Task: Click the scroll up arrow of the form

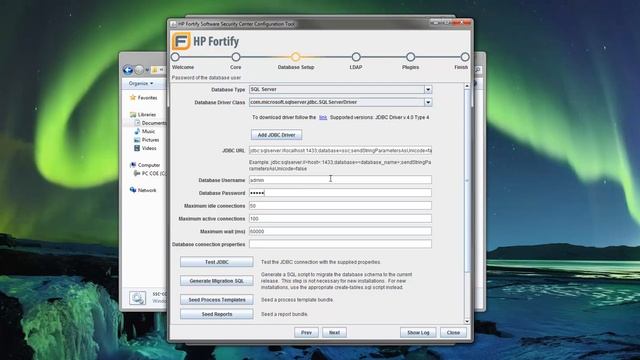Action: click(x=467, y=86)
